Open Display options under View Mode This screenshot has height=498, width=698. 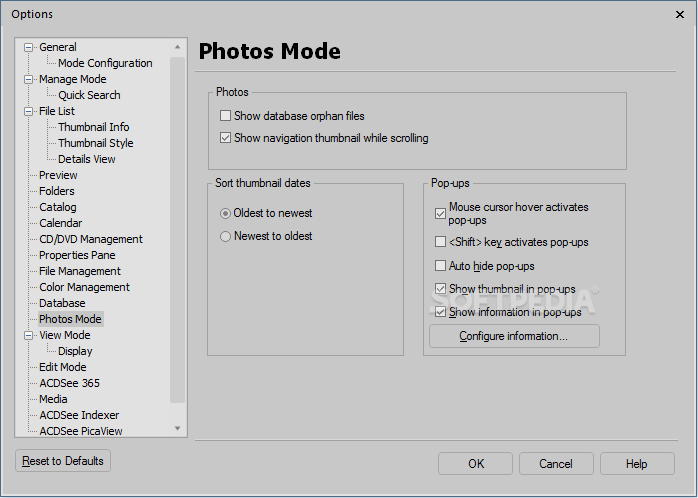tap(75, 351)
